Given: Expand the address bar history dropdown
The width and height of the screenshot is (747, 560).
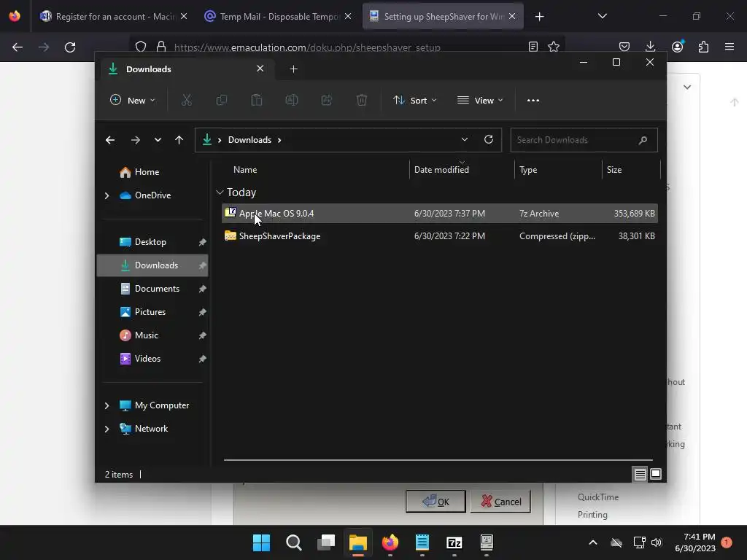Looking at the screenshot, I should point(465,139).
